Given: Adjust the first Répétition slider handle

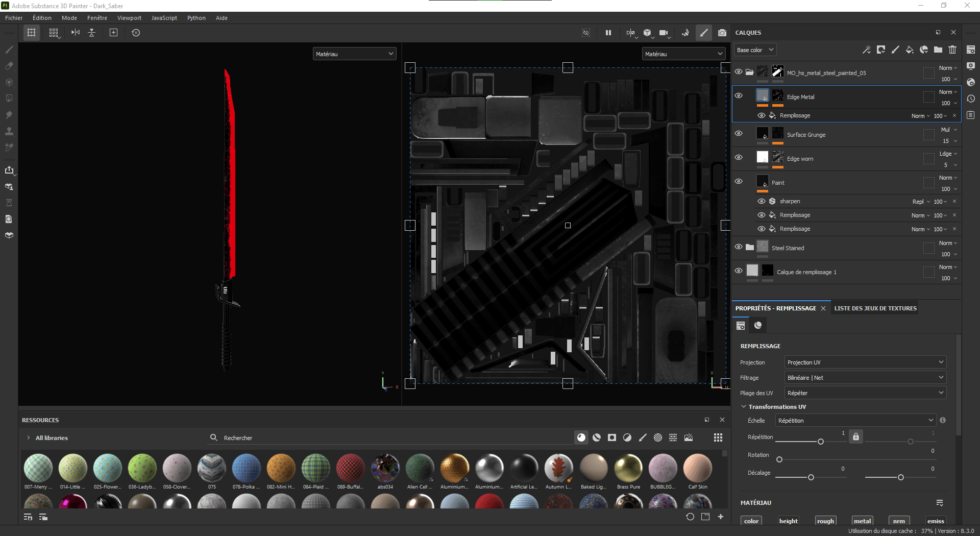Looking at the screenshot, I should [x=821, y=442].
